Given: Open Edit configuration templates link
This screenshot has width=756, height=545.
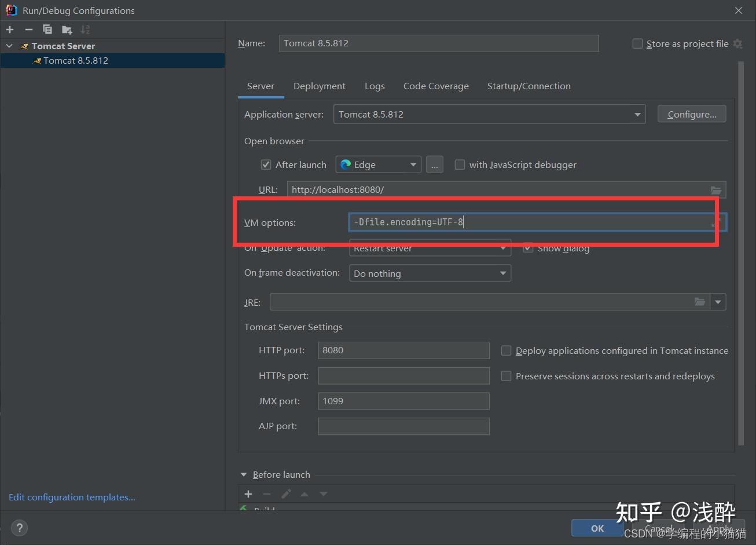Looking at the screenshot, I should click(72, 497).
